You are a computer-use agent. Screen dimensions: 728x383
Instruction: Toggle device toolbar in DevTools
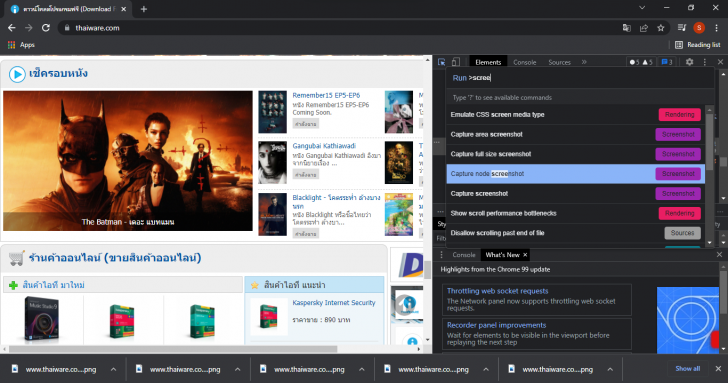(456, 62)
